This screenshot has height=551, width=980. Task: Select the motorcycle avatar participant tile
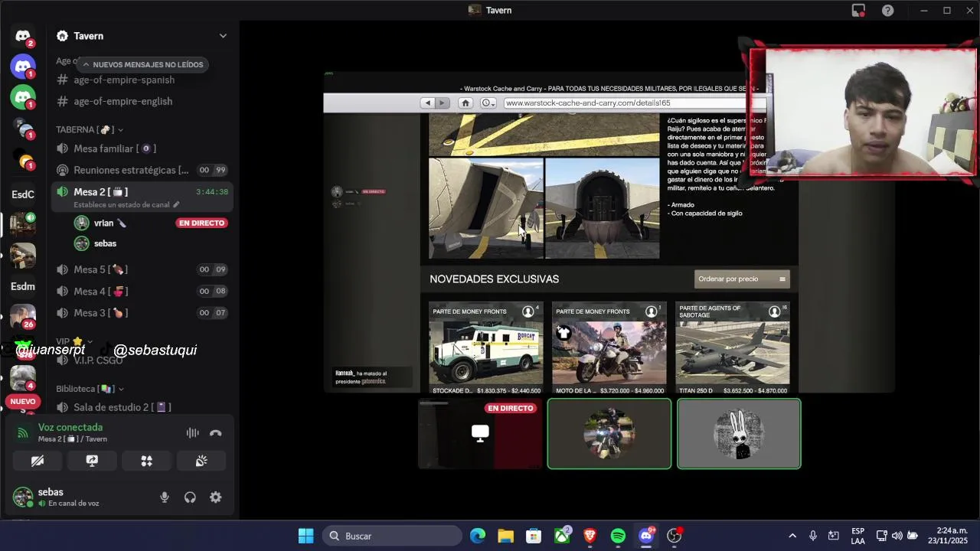point(609,433)
